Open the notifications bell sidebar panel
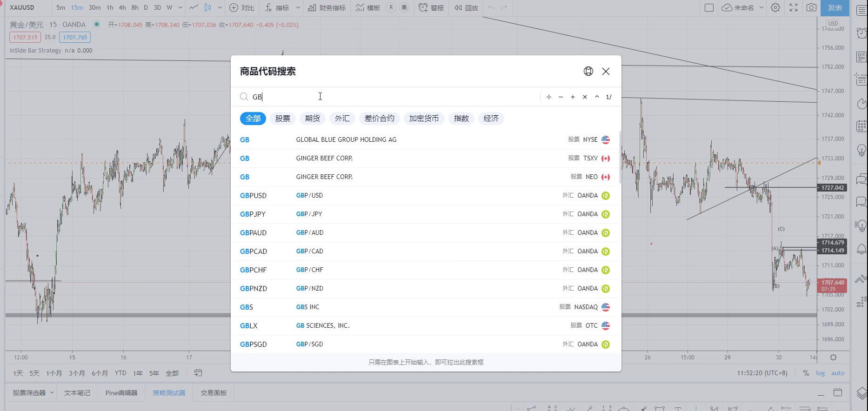This screenshot has width=868, height=411. coord(861,249)
